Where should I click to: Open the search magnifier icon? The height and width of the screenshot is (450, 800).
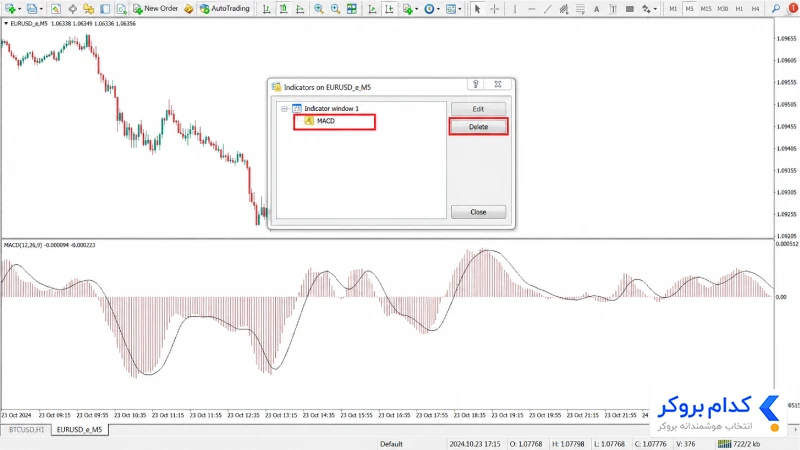[776, 9]
